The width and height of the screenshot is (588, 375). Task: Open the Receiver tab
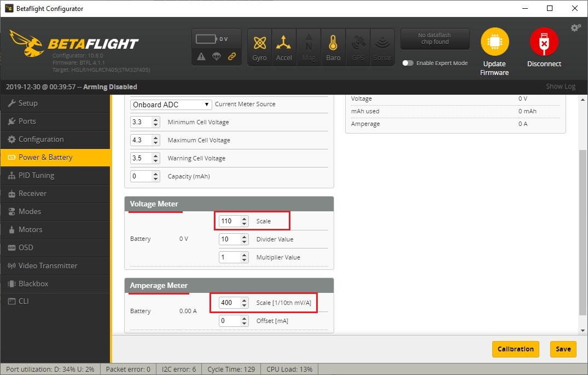[55, 193]
